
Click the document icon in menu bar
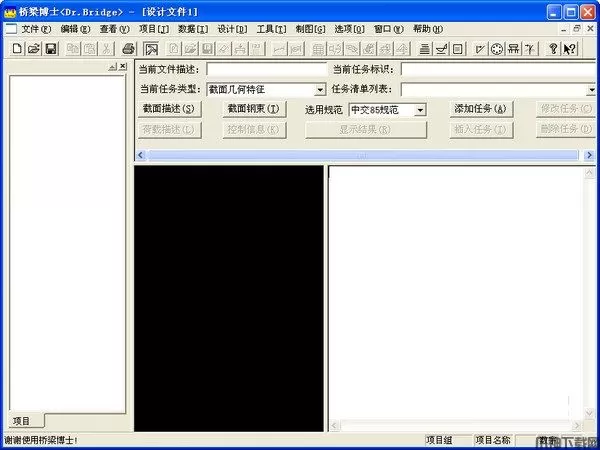[x=11, y=29]
